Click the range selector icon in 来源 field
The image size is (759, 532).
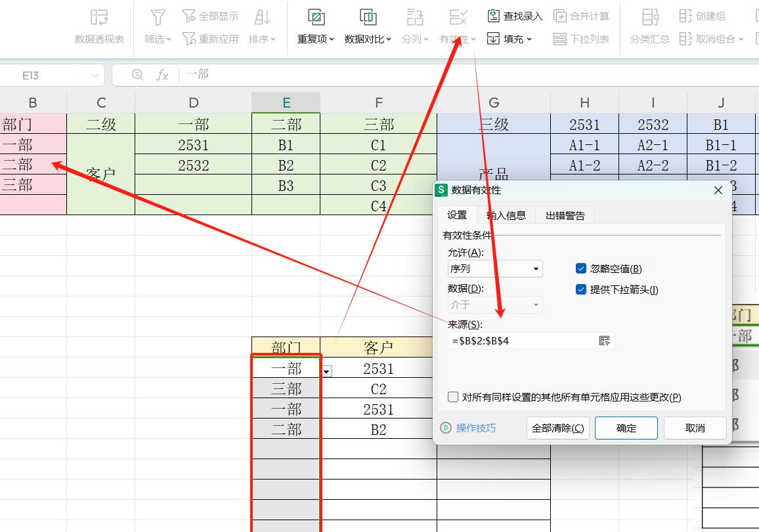click(x=604, y=341)
